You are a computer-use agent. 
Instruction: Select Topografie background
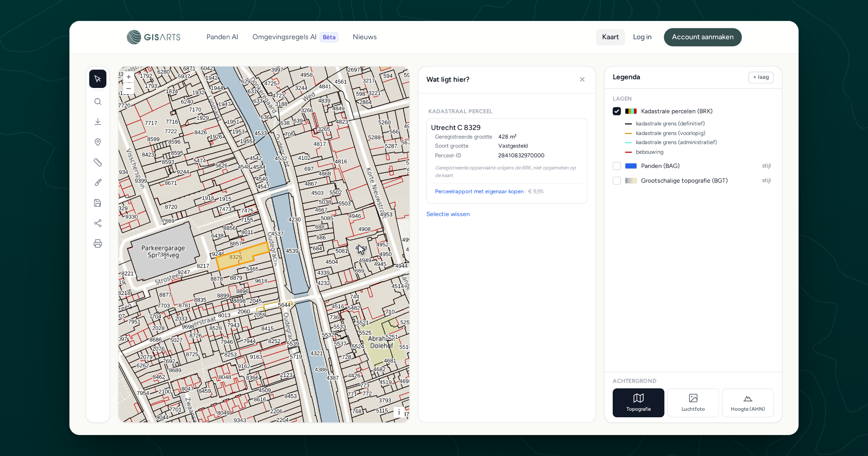pos(638,402)
